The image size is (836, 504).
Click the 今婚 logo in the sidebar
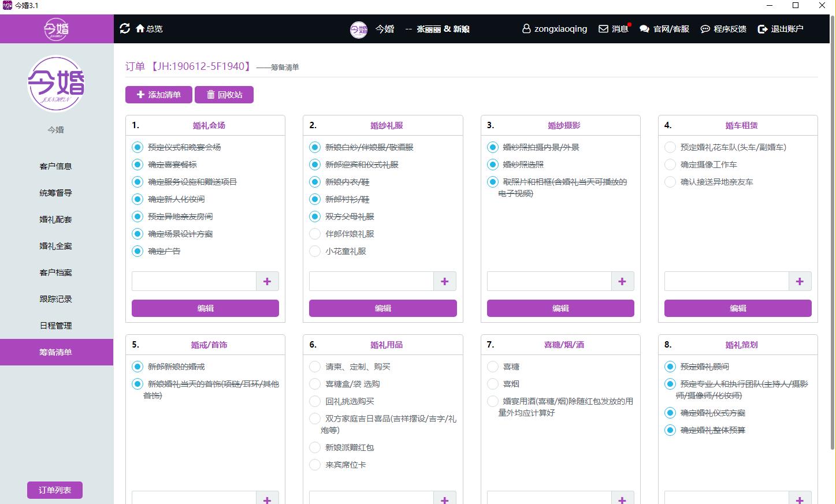click(x=55, y=84)
